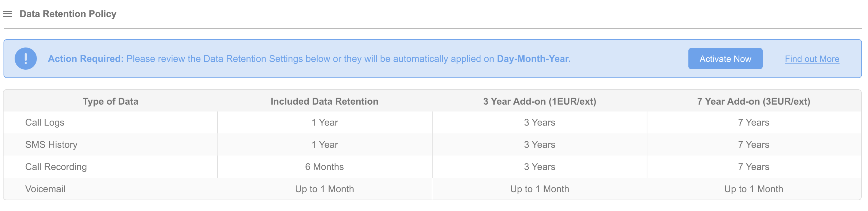Image resolution: width=868 pixels, height=211 pixels.
Task: Click the 3 Year Add-on column header
Action: coord(539,101)
